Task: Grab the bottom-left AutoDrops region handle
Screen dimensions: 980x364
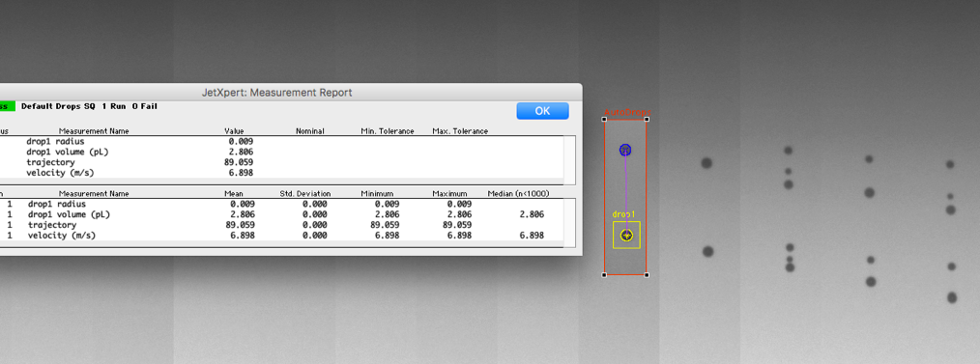Action: 604,275
